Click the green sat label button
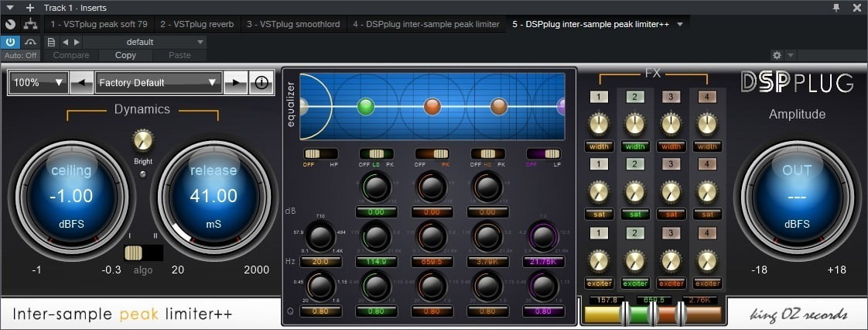This screenshot has height=330, width=868. (635, 214)
